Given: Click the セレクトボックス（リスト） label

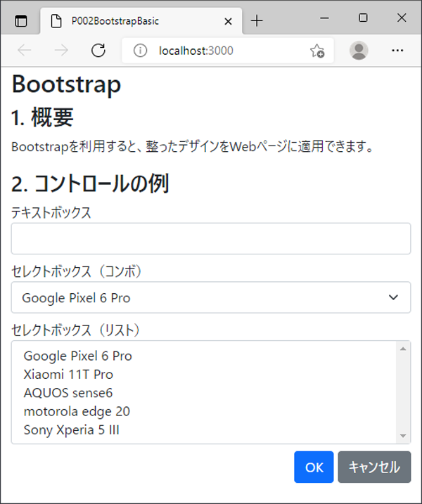Looking at the screenshot, I should point(76,330).
